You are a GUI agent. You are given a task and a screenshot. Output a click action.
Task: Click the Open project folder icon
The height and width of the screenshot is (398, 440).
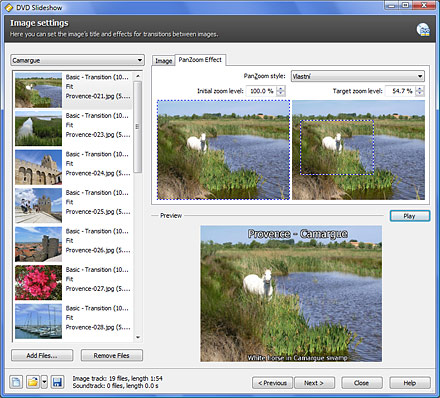click(x=33, y=382)
